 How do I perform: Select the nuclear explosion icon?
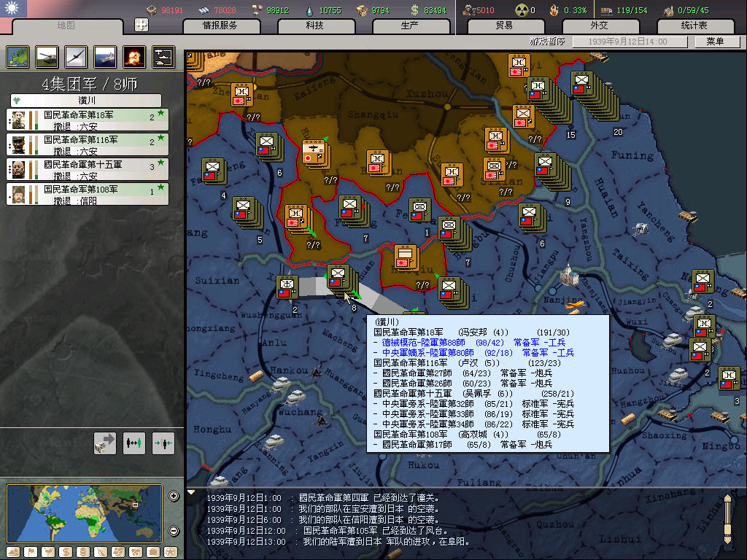coord(134,56)
